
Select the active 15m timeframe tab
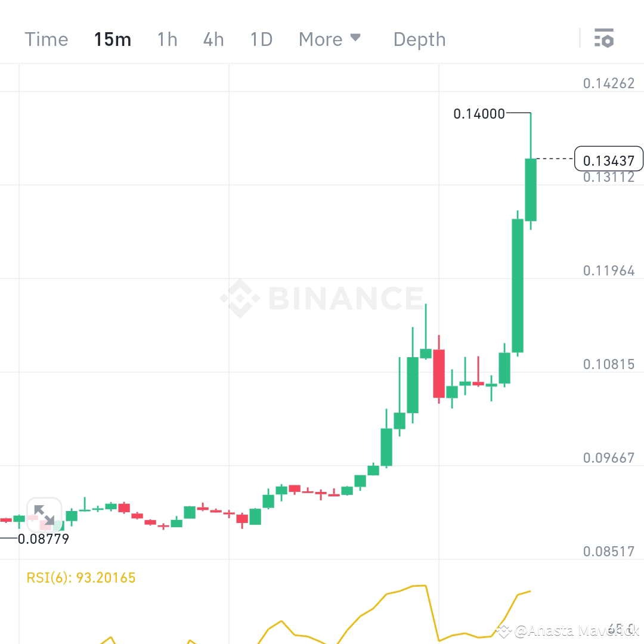point(113,39)
